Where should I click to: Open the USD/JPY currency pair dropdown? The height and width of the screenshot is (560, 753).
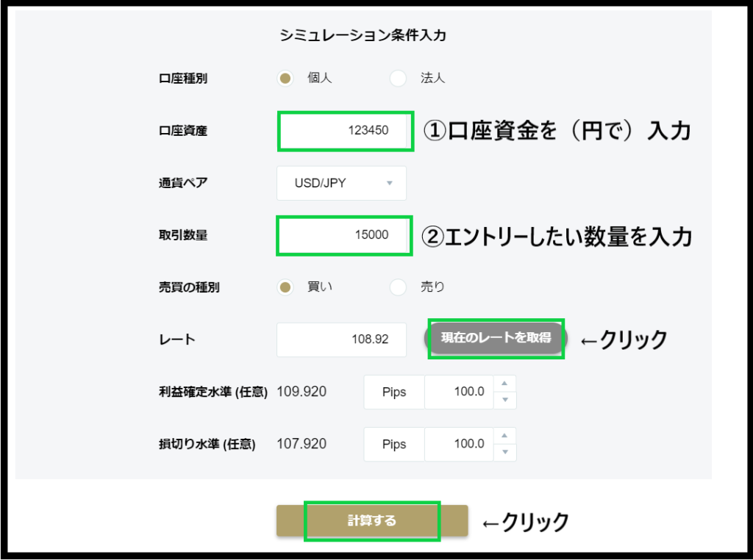tap(332, 183)
